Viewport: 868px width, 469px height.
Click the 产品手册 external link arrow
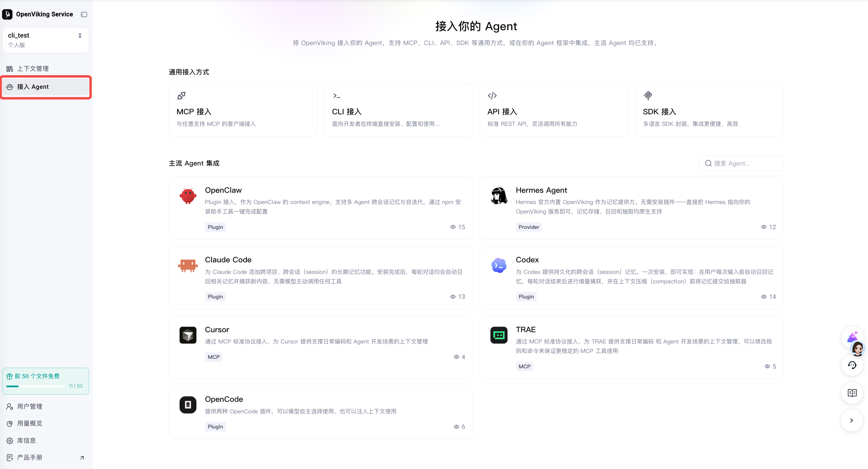click(82, 457)
